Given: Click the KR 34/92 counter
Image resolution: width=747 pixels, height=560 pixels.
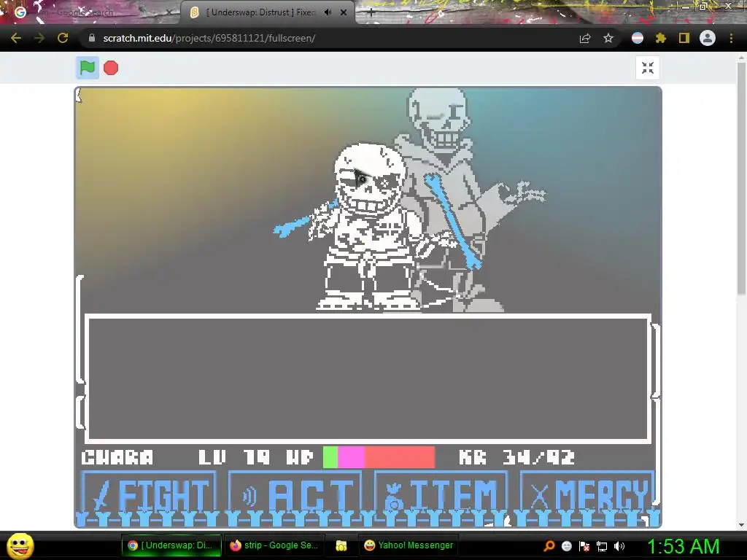Looking at the screenshot, I should [x=517, y=458].
